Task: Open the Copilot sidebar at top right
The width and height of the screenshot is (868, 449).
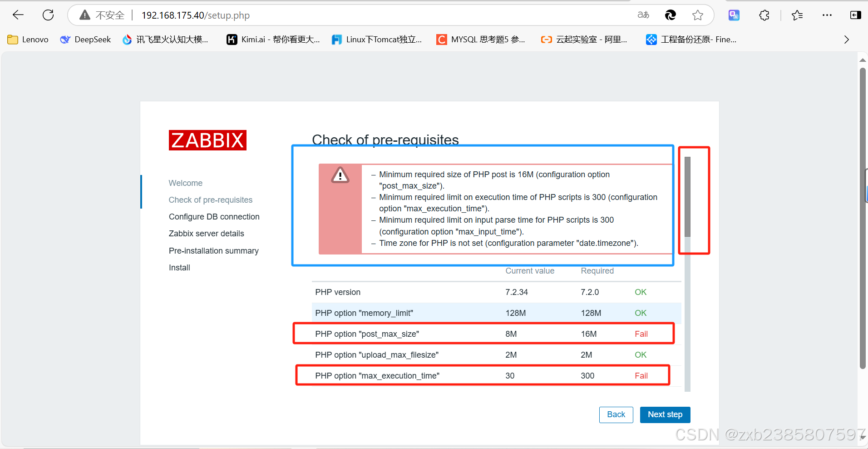Action: pos(856,15)
